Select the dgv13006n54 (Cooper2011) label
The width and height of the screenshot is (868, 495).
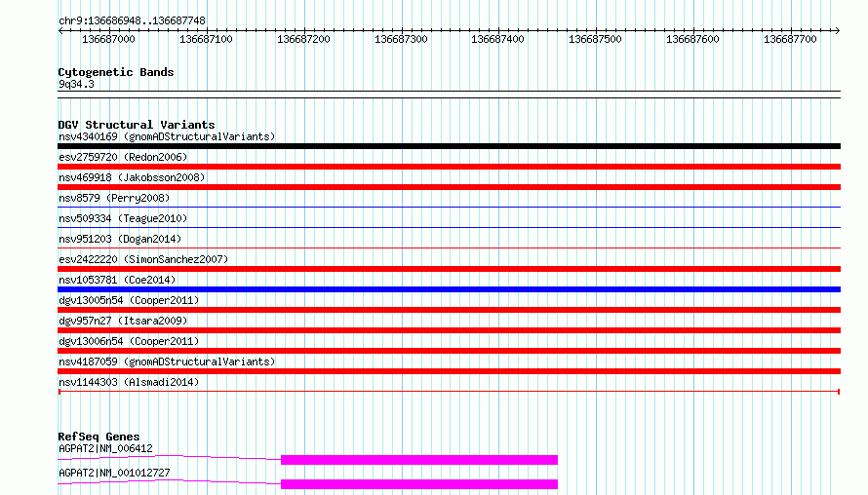click(x=129, y=341)
